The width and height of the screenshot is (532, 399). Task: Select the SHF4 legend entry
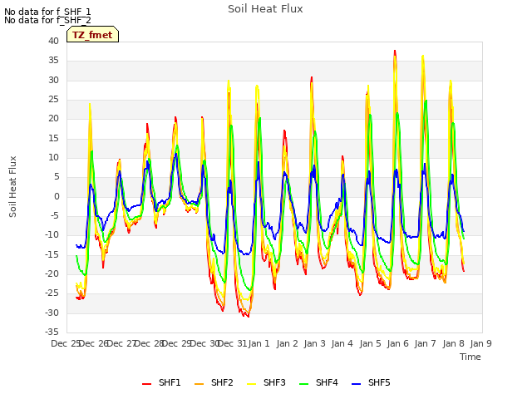(318, 382)
